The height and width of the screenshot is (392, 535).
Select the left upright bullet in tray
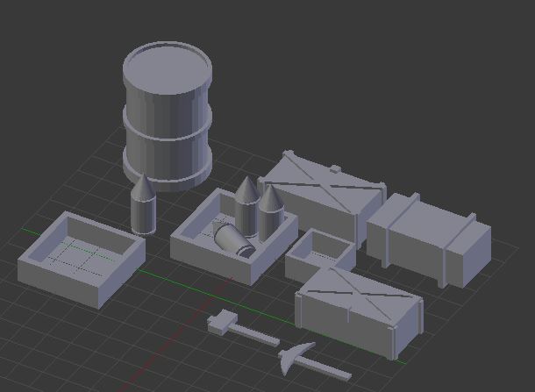[246, 208]
